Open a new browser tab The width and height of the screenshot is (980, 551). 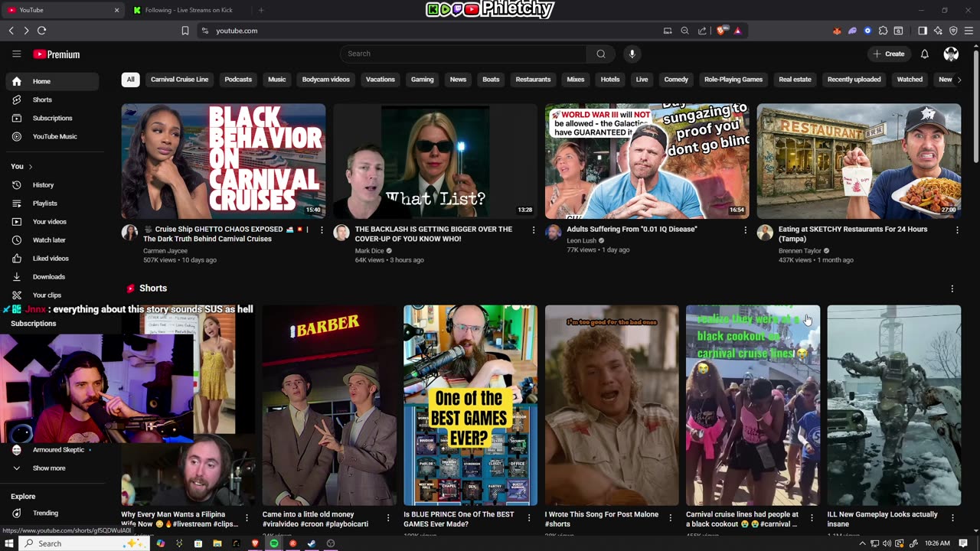[261, 10]
